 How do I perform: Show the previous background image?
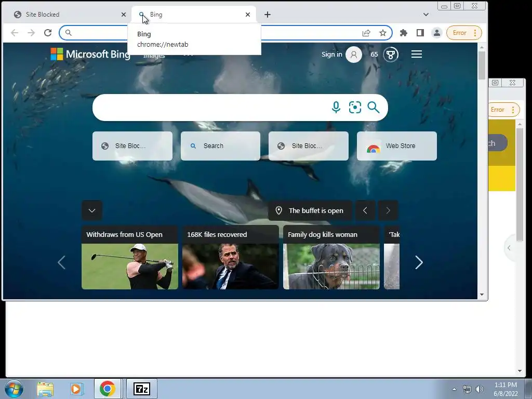[x=365, y=211]
